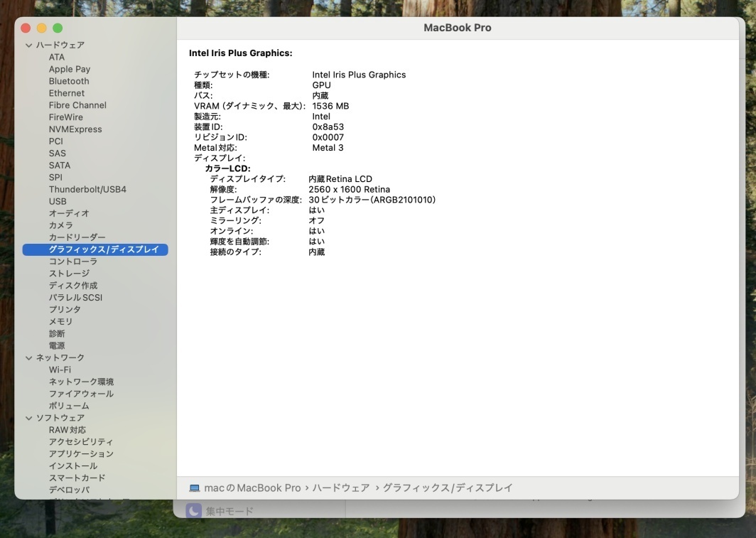Screen dimensions: 756x538
Task: Select アプリケーション under ソフトウェア
Action: tap(81, 454)
